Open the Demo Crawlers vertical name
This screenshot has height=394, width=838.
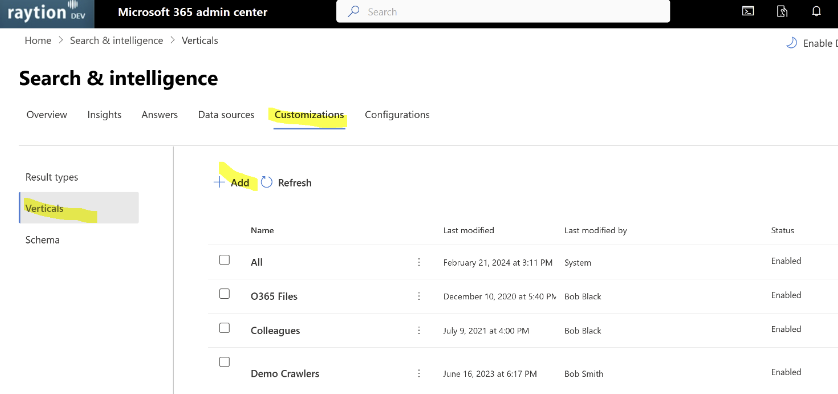pos(285,374)
